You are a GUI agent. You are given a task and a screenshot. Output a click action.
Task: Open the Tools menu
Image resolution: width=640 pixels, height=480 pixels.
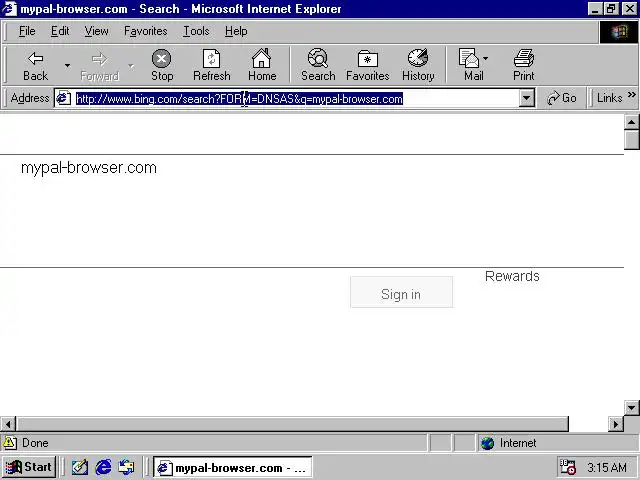coord(196,31)
